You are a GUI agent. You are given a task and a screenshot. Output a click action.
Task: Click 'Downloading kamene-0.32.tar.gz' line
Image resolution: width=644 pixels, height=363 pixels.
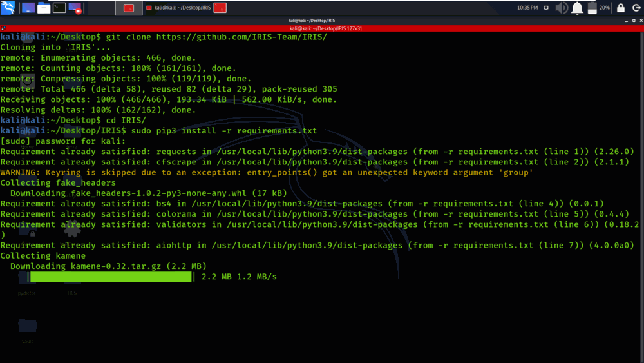coord(108,266)
